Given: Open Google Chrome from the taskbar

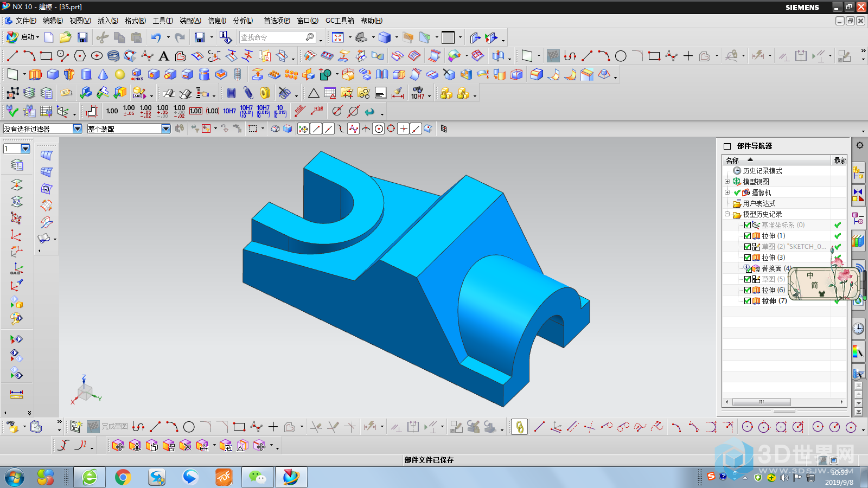Looking at the screenshot, I should coord(123,477).
